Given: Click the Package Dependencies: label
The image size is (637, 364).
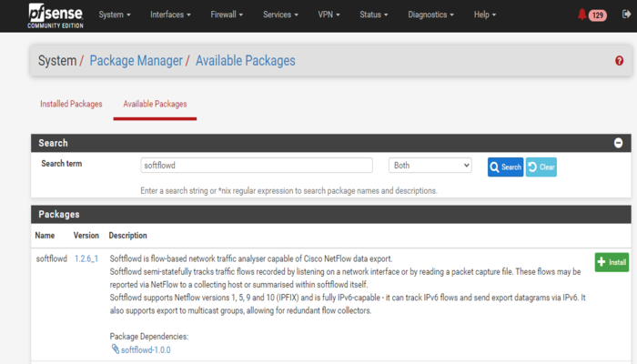Looking at the screenshot, I should click(x=149, y=337).
